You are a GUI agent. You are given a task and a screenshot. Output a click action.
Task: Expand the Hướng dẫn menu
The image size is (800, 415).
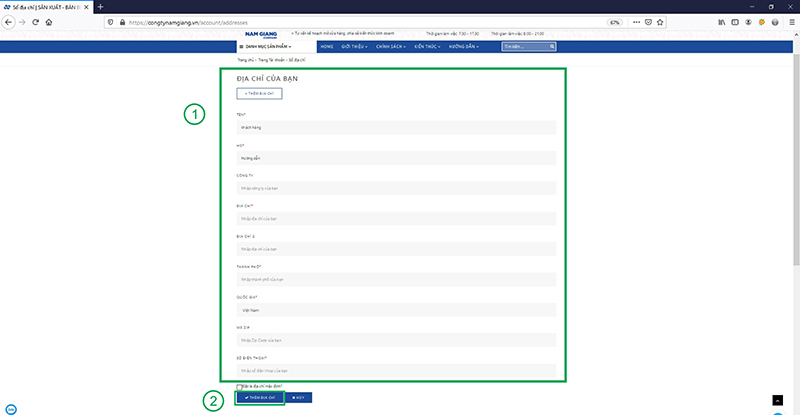click(x=463, y=46)
